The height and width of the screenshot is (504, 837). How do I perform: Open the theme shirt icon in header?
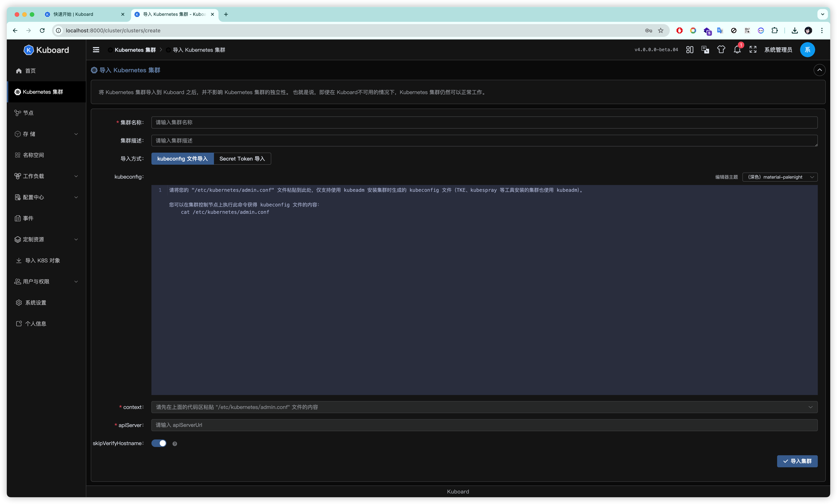pyautogui.click(x=721, y=50)
